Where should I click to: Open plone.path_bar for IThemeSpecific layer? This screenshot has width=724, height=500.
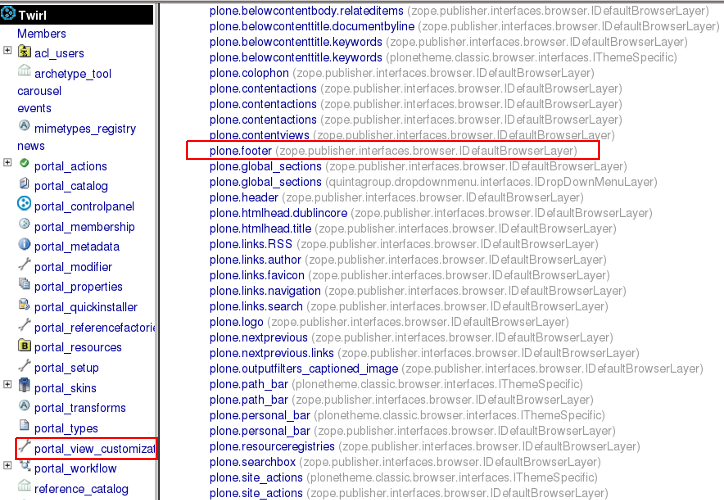point(248,384)
